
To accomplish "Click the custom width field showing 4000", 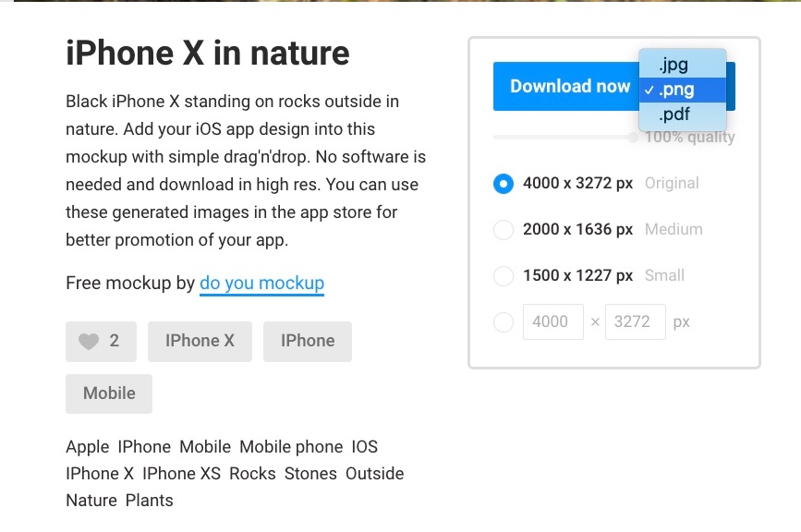I will [553, 321].
